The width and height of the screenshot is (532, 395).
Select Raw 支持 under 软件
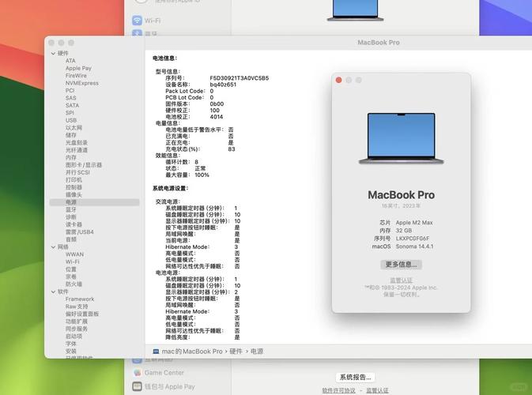[x=77, y=307]
